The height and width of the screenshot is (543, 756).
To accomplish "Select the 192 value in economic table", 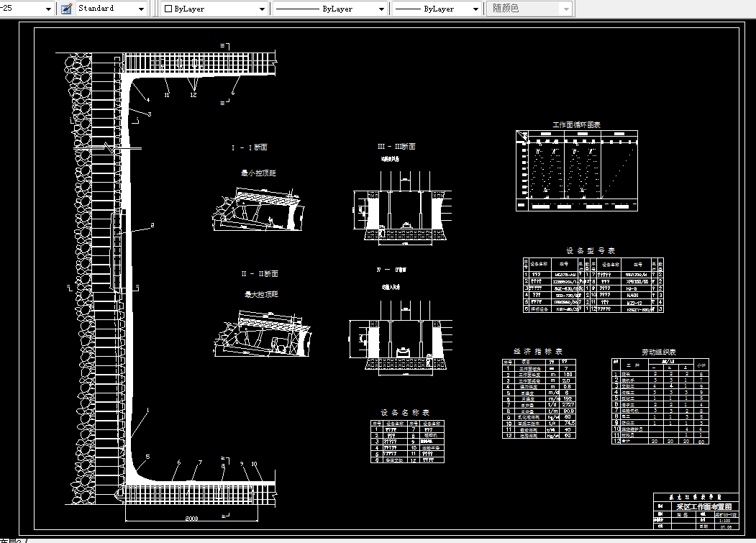I will (x=568, y=399).
